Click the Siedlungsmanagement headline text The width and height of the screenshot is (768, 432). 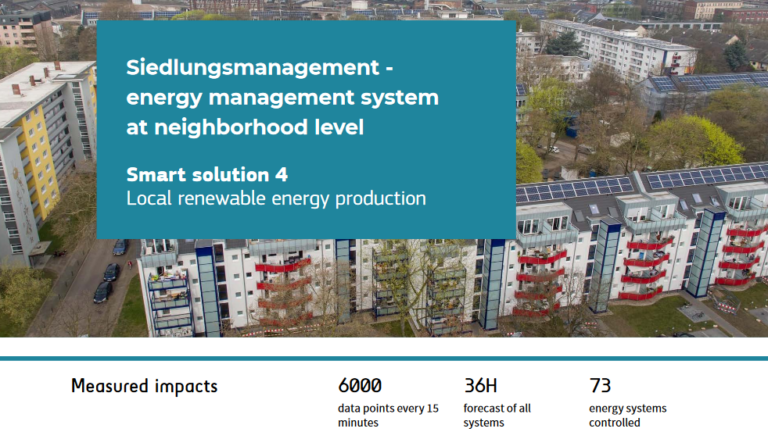coord(282,97)
